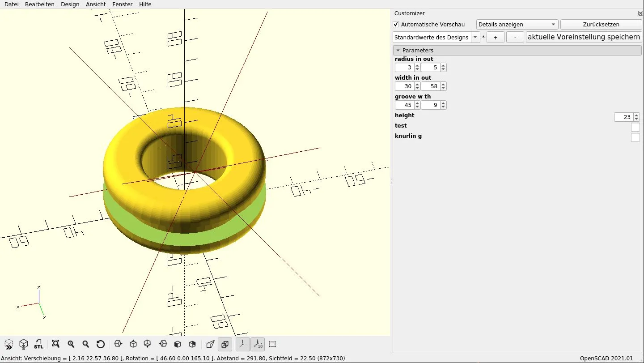The image size is (644, 363).
Task: Open the Design menu
Action: 70,4
